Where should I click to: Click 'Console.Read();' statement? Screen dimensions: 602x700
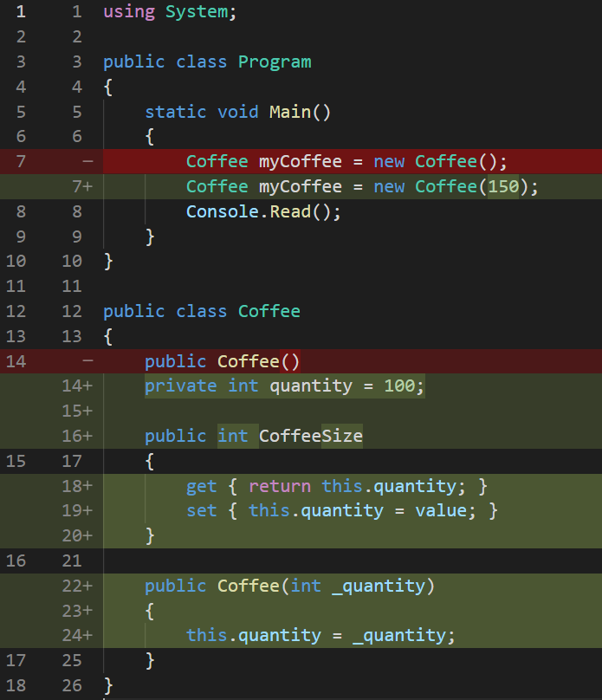pyautogui.click(x=263, y=211)
